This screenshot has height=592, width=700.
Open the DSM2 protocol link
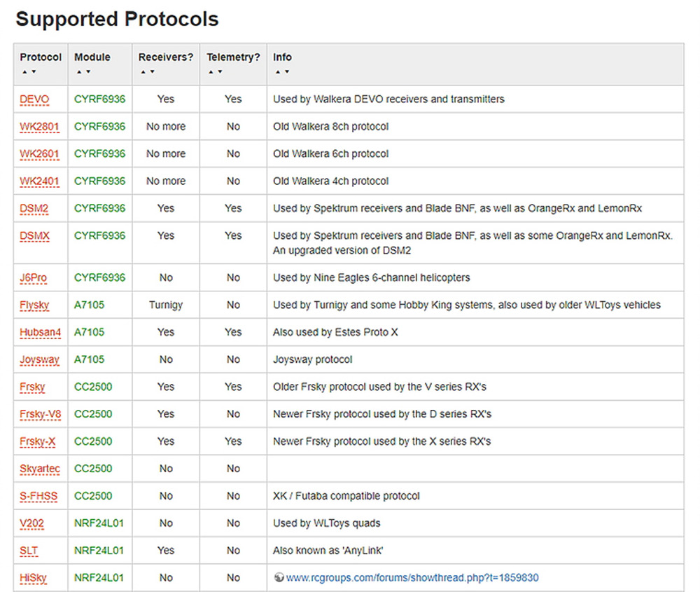[x=34, y=208]
